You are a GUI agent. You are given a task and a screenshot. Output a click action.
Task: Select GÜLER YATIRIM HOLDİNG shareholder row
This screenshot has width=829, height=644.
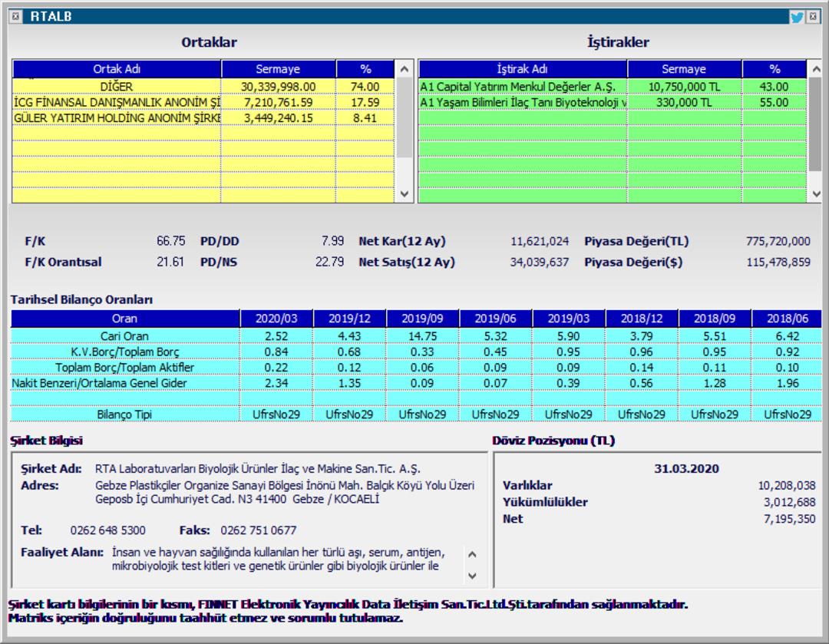(x=203, y=118)
